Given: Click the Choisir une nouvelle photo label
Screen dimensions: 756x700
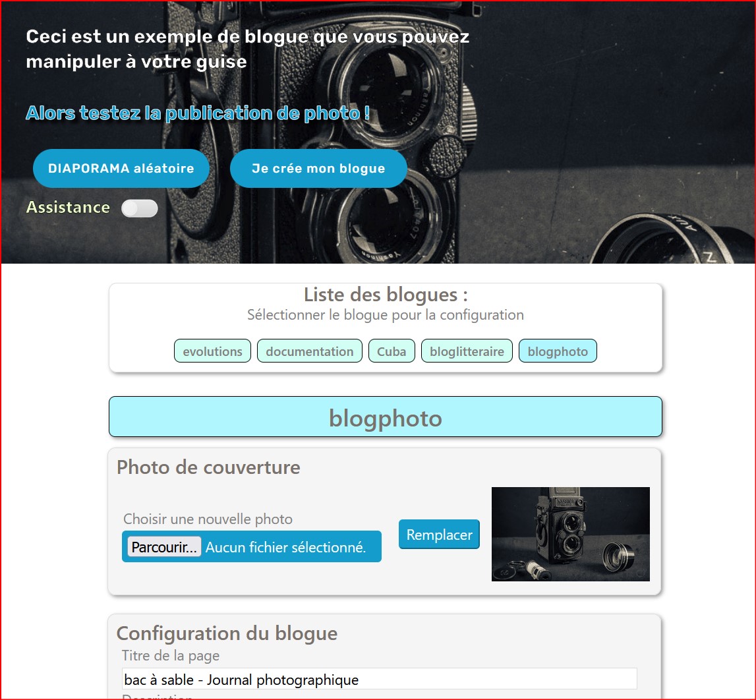Looking at the screenshot, I should coord(208,519).
